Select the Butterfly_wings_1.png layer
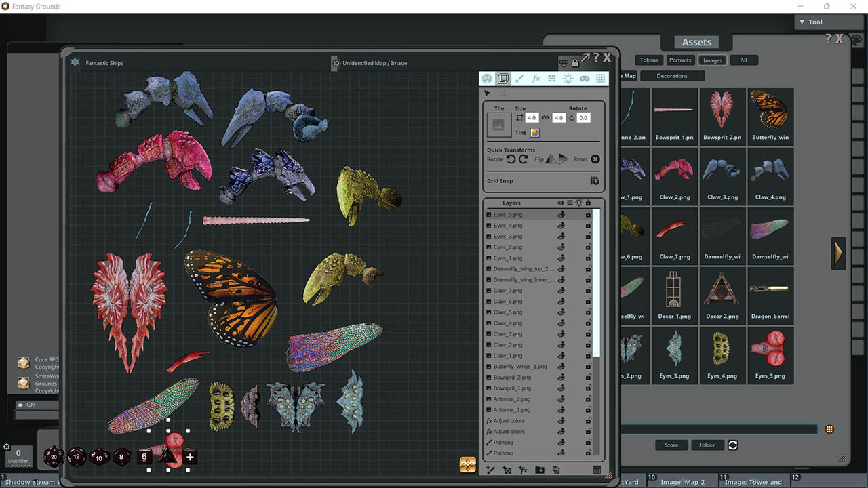This screenshot has height=488, width=868. pyautogui.click(x=520, y=367)
